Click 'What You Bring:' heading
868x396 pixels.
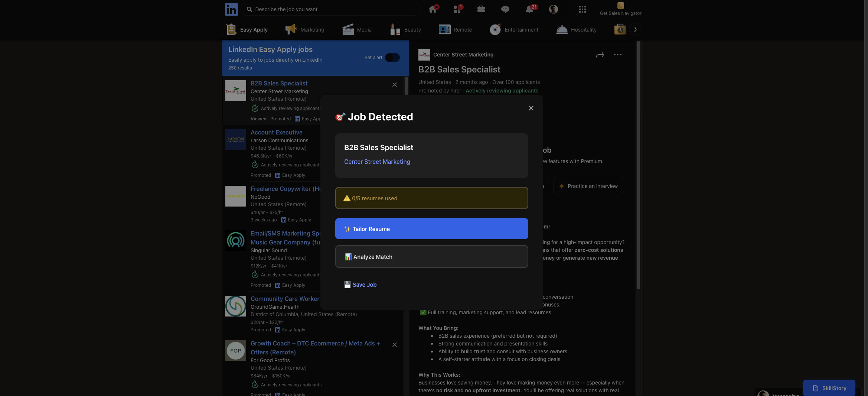tap(438, 328)
